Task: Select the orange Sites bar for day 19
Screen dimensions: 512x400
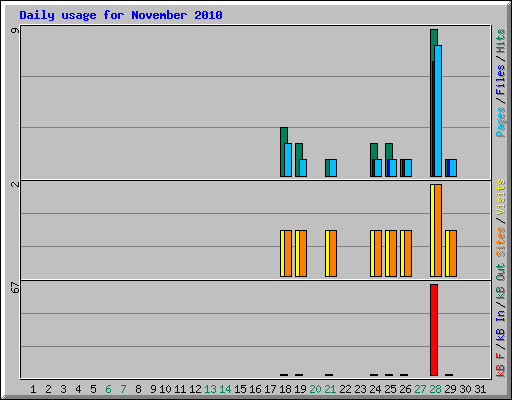Action: pyautogui.click(x=303, y=253)
